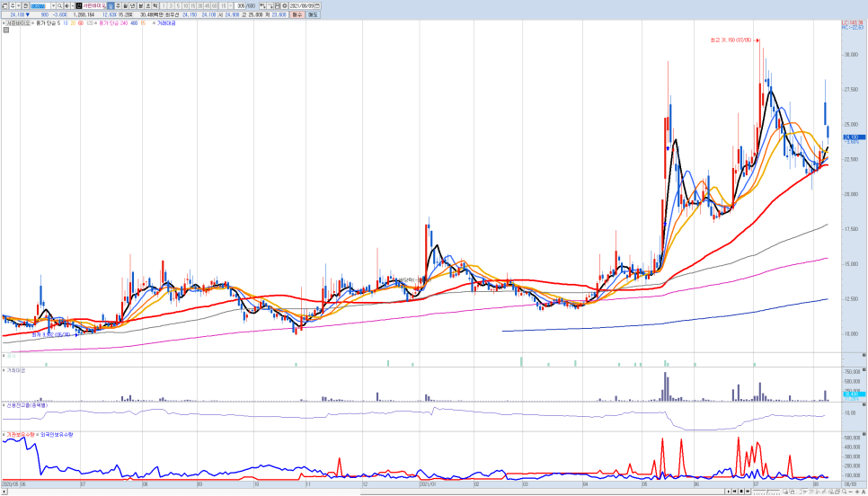868x496 pixels.
Task: Click the save chart diskette icon
Action: tap(276, 5)
